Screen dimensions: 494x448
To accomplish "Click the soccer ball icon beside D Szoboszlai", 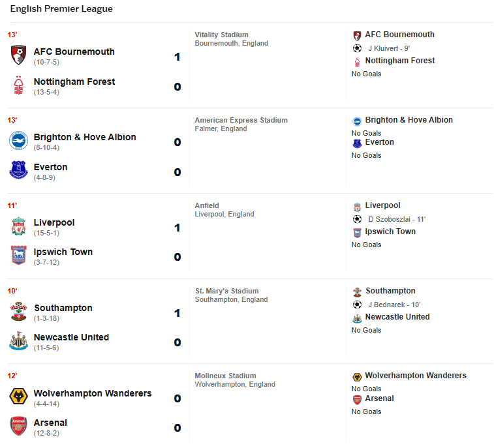I will pos(357,219).
